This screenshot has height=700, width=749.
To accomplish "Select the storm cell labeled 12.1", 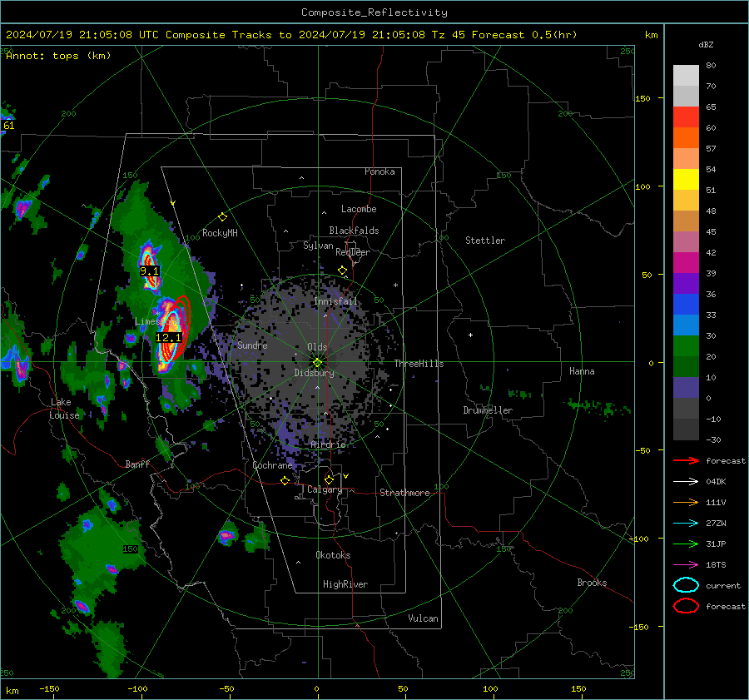I will [169, 337].
